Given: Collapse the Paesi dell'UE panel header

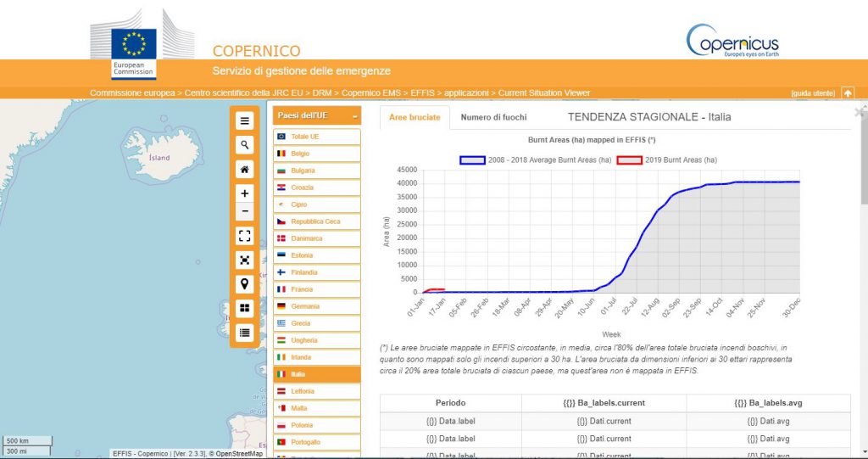Looking at the screenshot, I should (356, 115).
